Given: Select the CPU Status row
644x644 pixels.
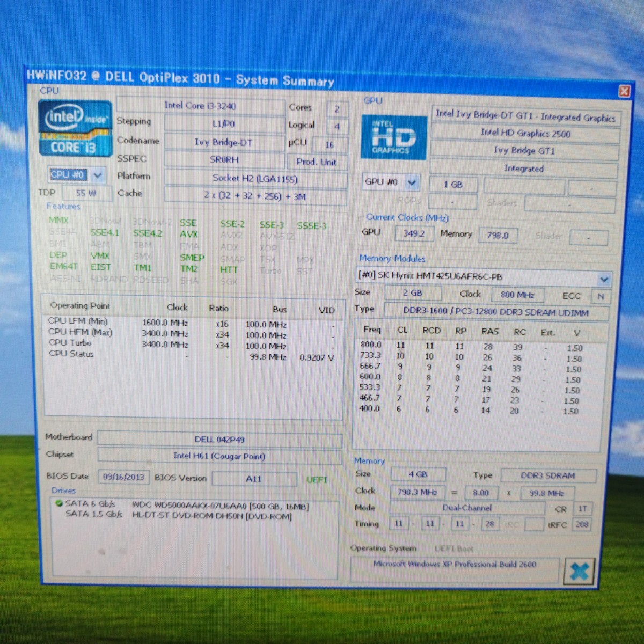Looking at the screenshot, I should coord(192,355).
